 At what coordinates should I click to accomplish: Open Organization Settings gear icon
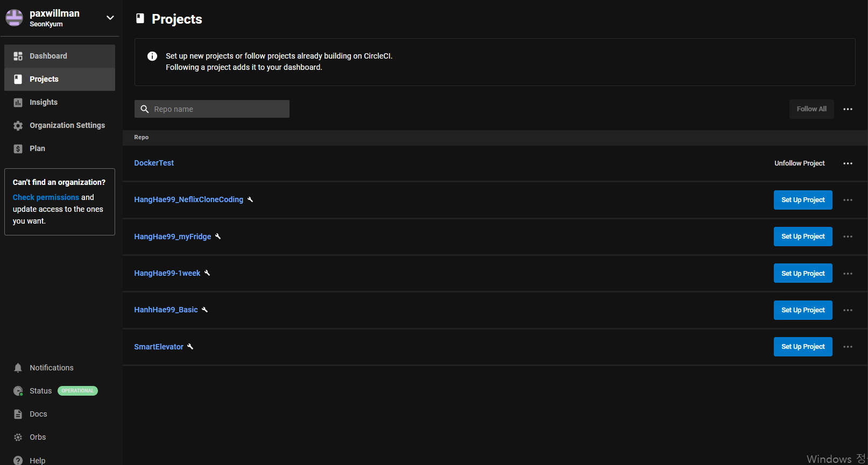(x=18, y=125)
